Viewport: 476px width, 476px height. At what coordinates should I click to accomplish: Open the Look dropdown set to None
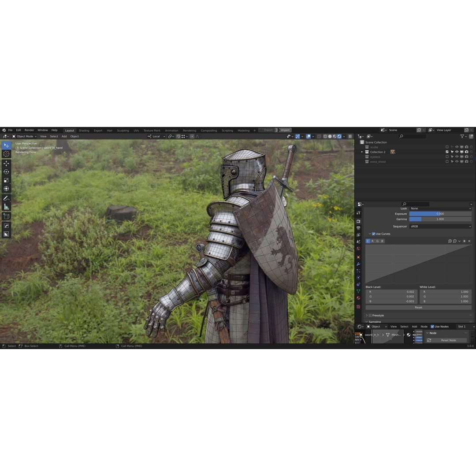coord(440,208)
